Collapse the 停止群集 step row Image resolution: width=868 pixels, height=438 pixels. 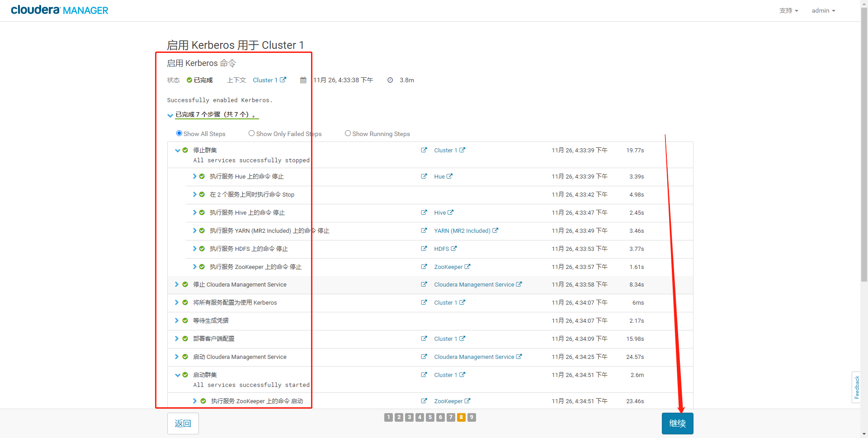click(x=178, y=151)
